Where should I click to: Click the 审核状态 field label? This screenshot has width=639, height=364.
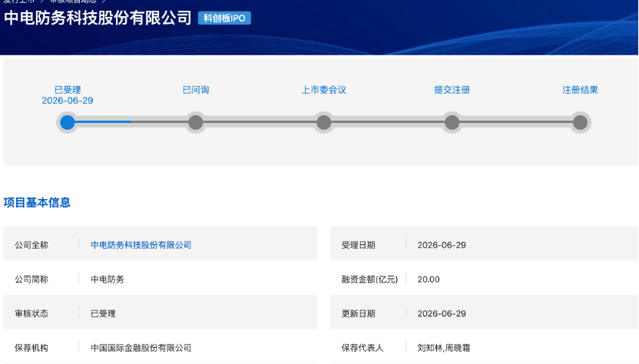point(31,313)
